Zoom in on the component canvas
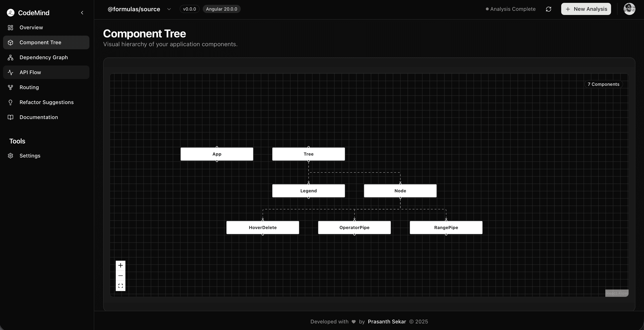The image size is (644, 330). pyautogui.click(x=121, y=265)
